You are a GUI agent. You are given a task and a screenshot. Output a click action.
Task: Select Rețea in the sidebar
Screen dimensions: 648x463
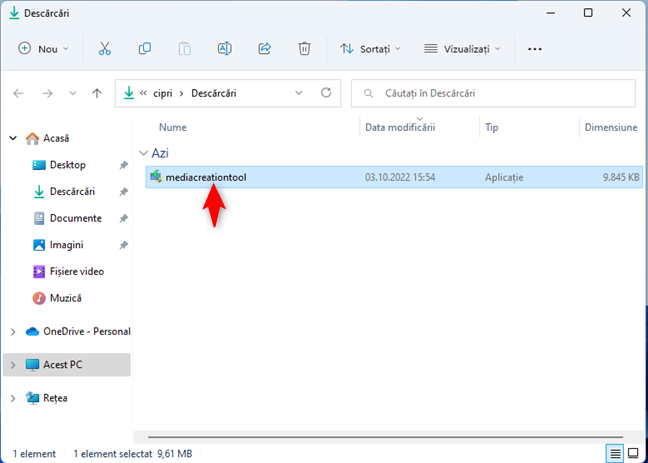point(55,398)
